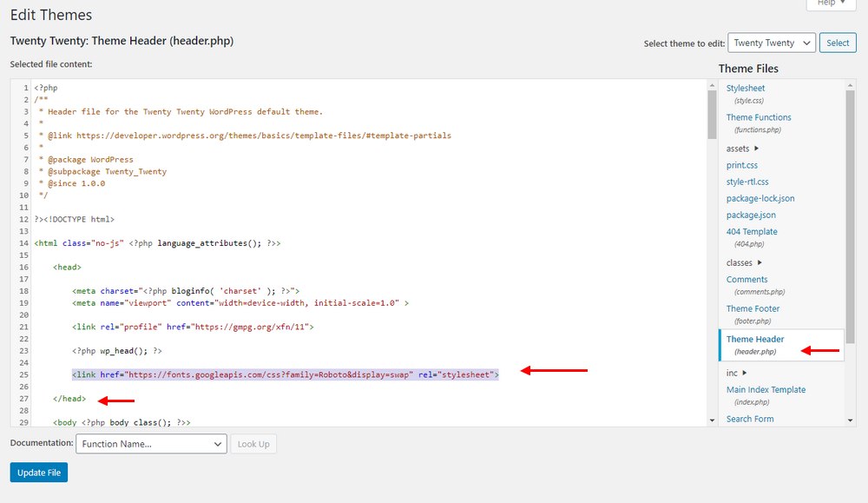The width and height of the screenshot is (868, 503).
Task: Open the Theme Footer file
Action: (753, 308)
